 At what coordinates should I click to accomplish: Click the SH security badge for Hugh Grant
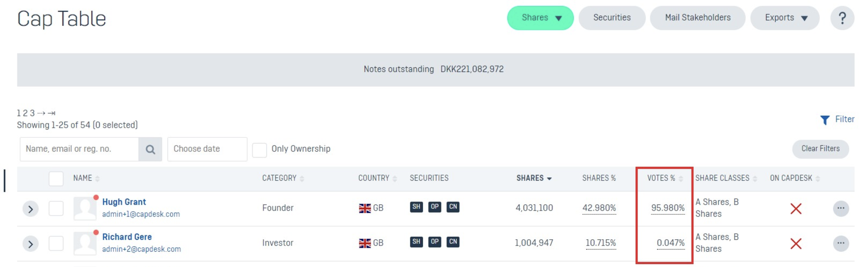click(x=416, y=207)
